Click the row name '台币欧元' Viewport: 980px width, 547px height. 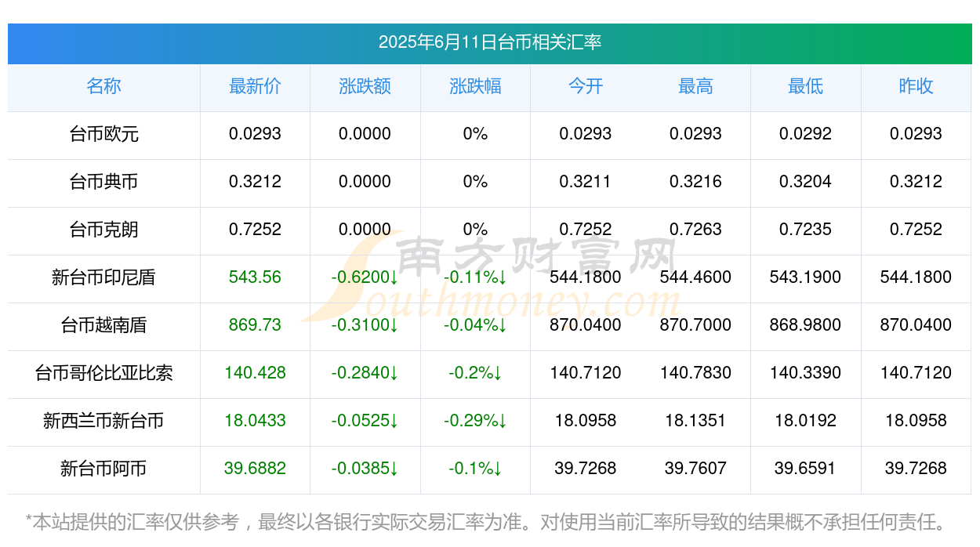point(103,134)
